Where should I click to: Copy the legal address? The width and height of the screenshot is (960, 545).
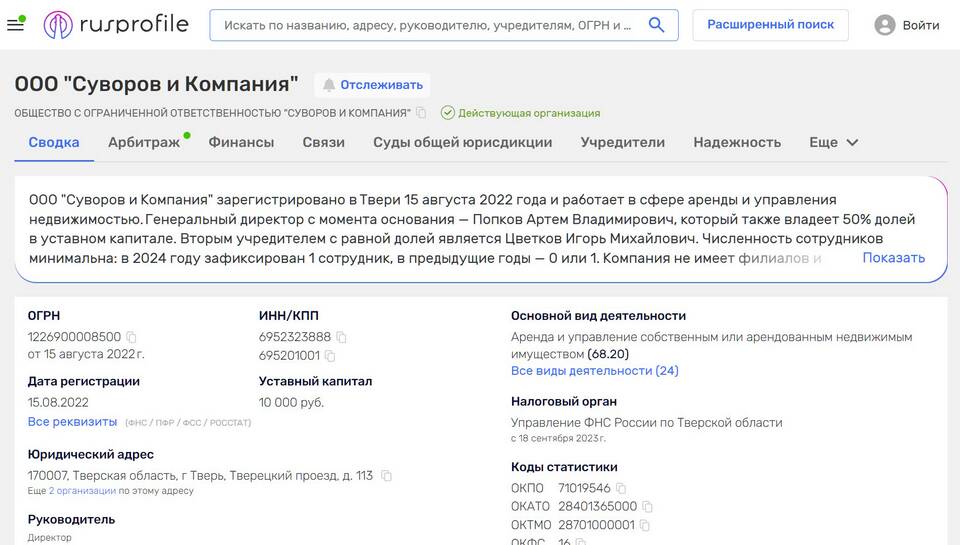point(387,476)
